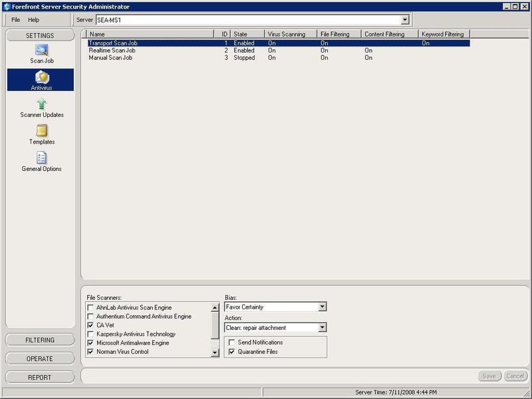Uncheck Norman Virus Control scanner
The image size is (532, 399).
[90, 352]
